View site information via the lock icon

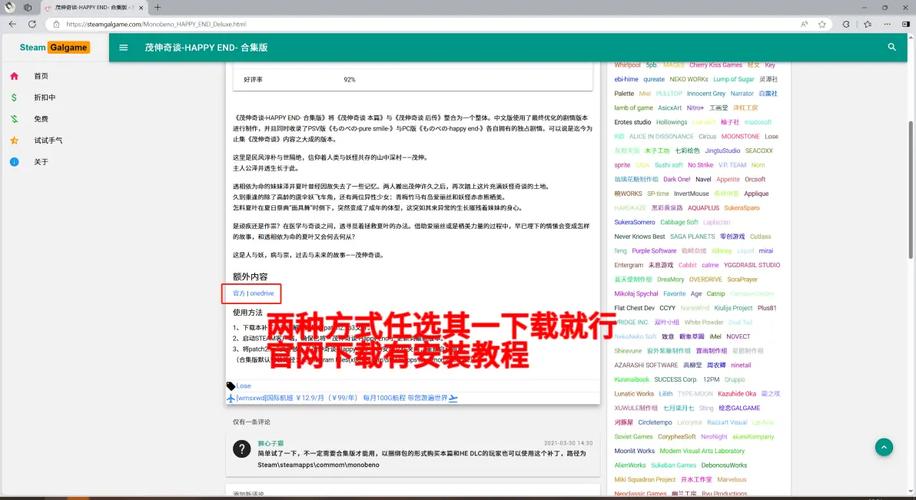tap(56, 24)
